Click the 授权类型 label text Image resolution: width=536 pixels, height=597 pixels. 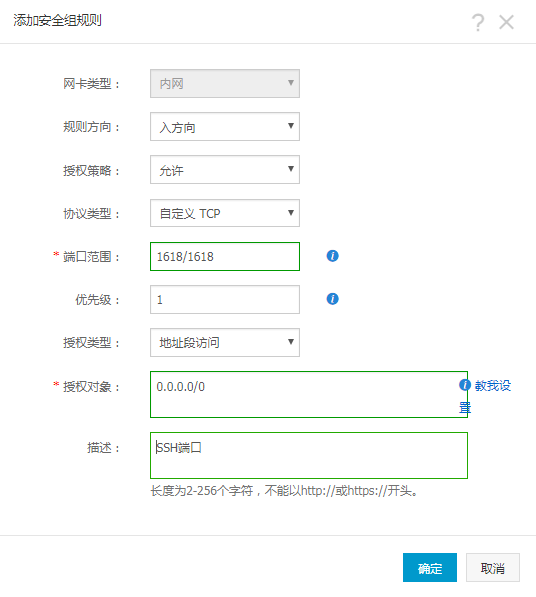pyautogui.click(x=91, y=343)
